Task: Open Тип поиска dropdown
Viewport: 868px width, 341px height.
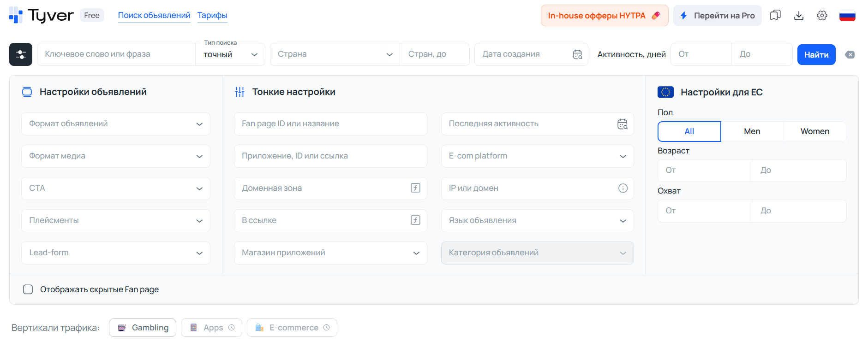Action: [x=230, y=54]
